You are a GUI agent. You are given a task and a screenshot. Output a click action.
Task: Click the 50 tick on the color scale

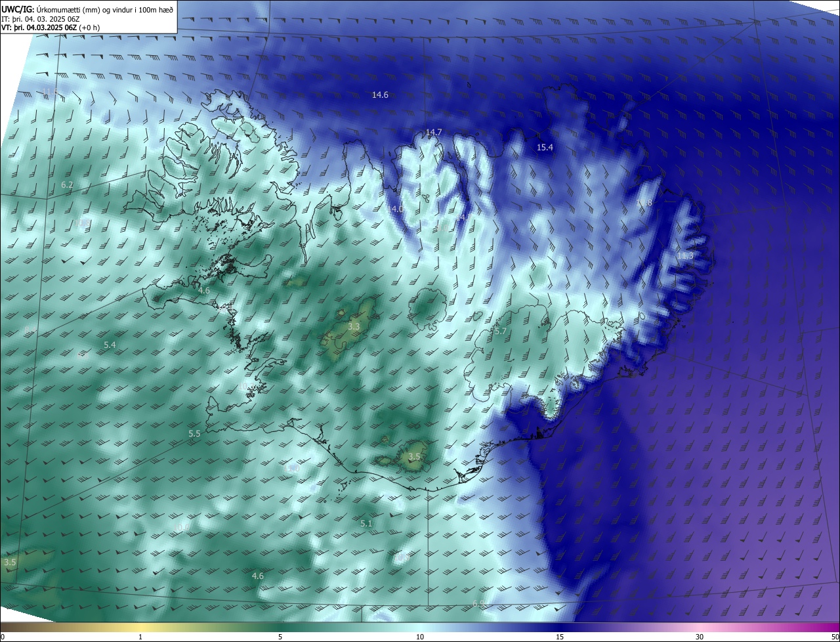(835, 637)
